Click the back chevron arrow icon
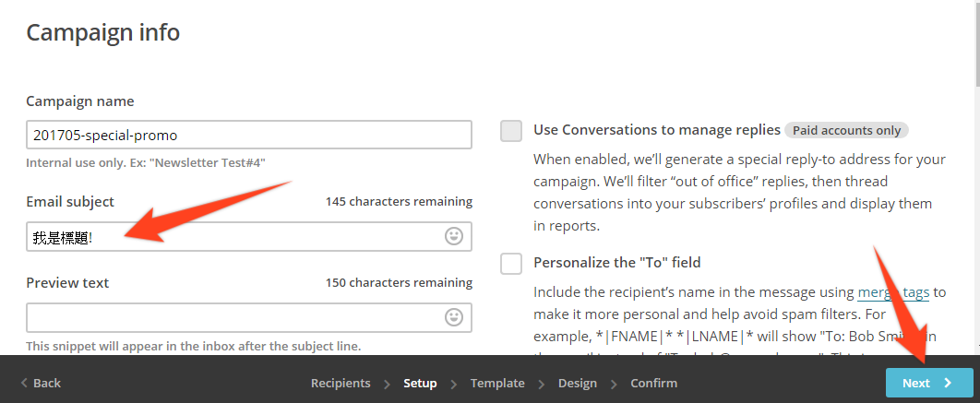Screen dimensions: 980x403 (x=24, y=383)
